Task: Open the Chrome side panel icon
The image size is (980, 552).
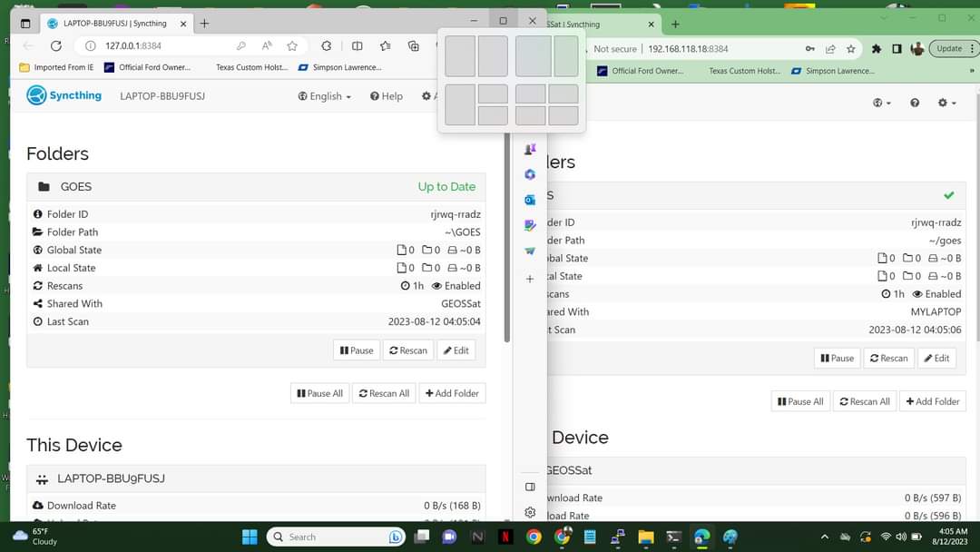Action: [x=897, y=49]
